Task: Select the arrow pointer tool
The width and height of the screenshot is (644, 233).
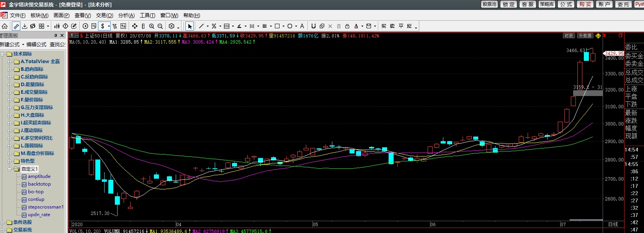Action: [x=190, y=26]
